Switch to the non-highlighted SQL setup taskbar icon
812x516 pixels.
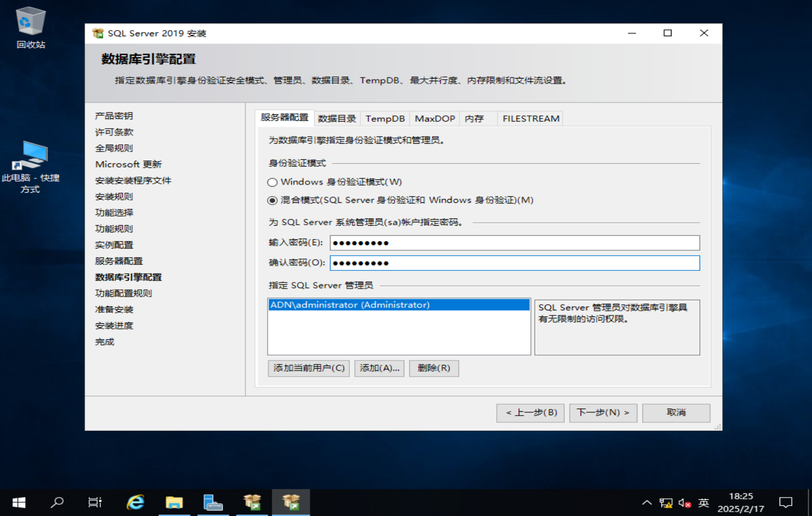[252, 503]
